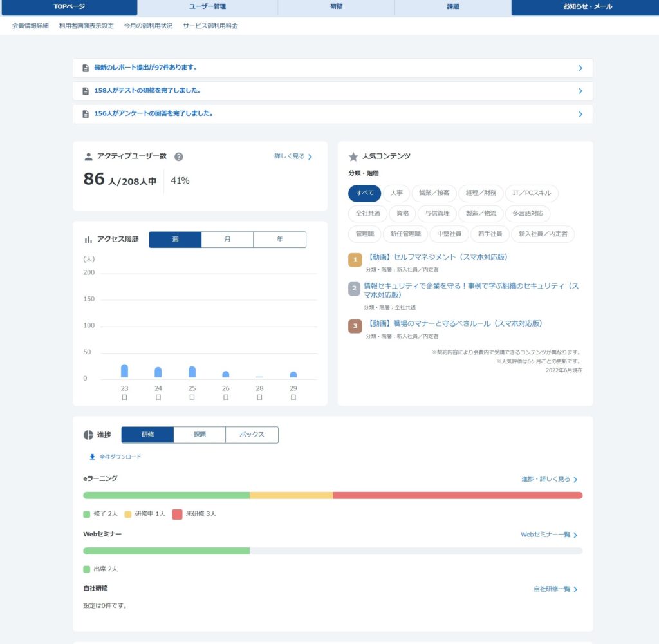Click the download icon for 全件ダウンロード
Screen dimensions: 659x644
[x=92, y=457]
